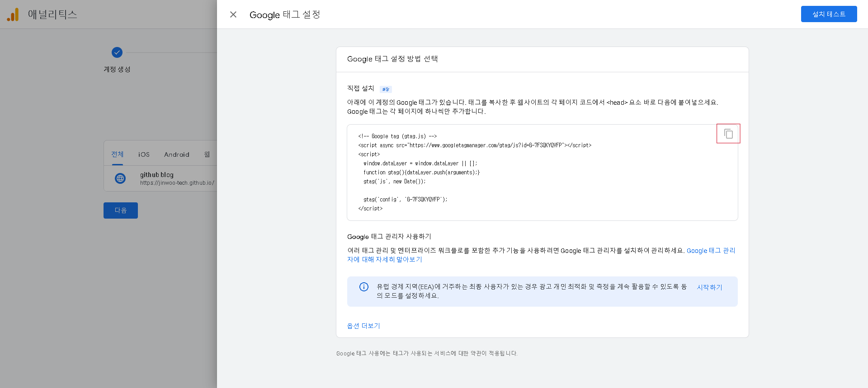Copy the Google tag code snippet
868x388 pixels.
728,134
